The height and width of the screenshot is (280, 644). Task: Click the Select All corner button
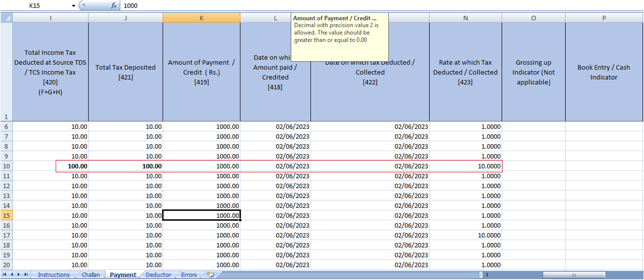(x=6, y=18)
